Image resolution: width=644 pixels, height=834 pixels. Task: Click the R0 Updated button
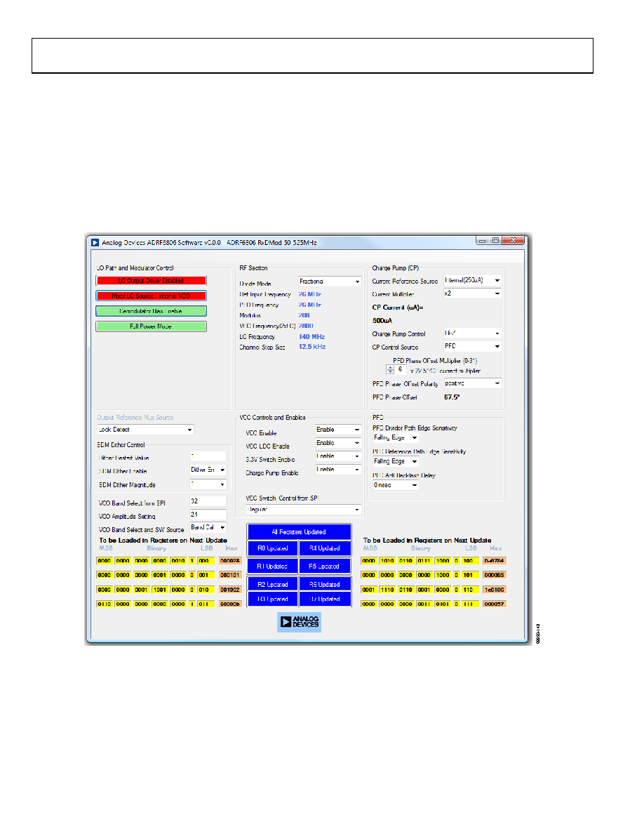tap(273, 548)
